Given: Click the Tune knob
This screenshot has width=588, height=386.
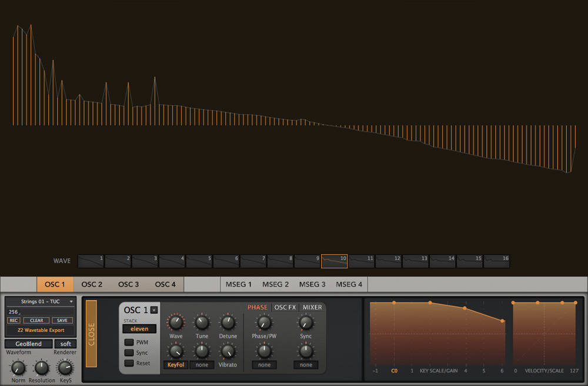Looking at the screenshot, I should coord(202,322).
